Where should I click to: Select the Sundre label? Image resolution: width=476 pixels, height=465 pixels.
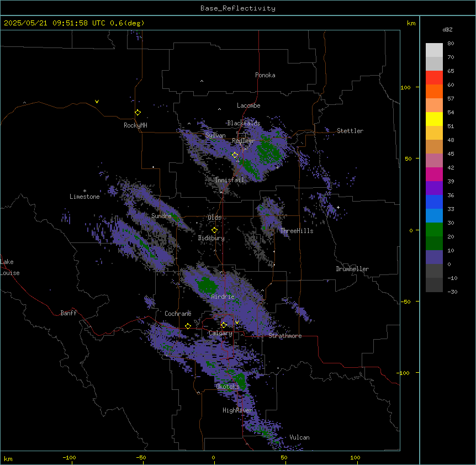click(x=161, y=216)
